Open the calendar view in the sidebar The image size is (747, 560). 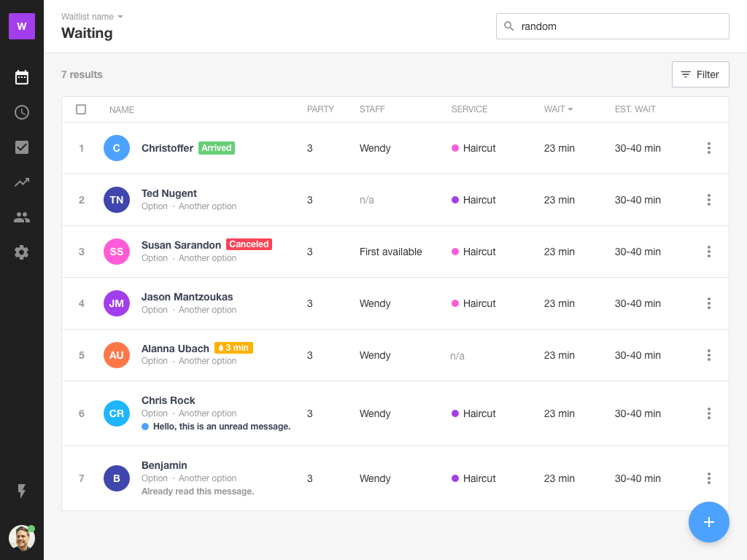click(21, 77)
